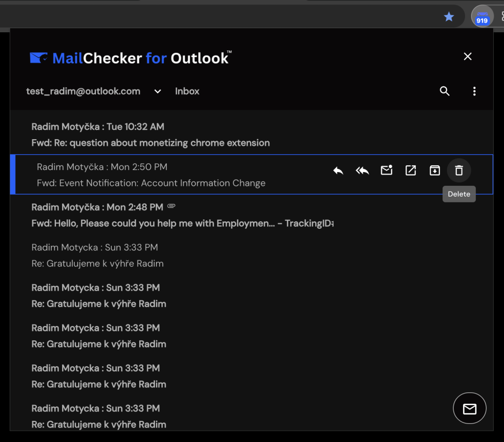
Task: Click the Reply arrow icon
Action: 338,171
